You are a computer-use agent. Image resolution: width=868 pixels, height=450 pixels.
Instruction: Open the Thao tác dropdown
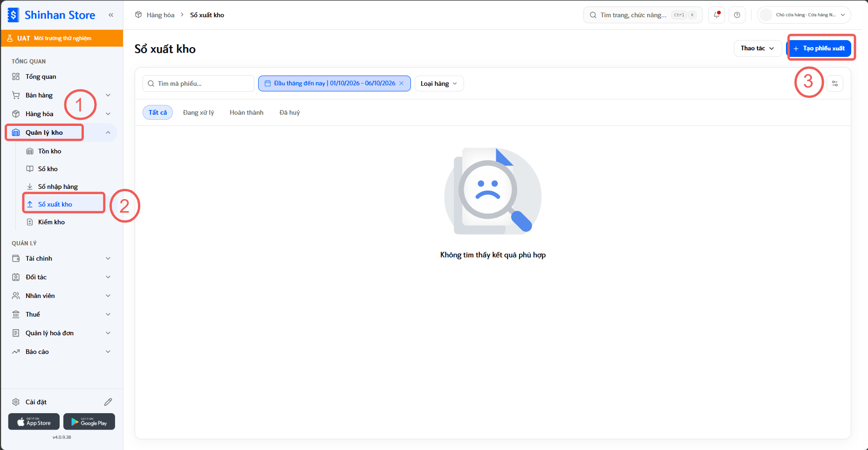pyautogui.click(x=758, y=48)
